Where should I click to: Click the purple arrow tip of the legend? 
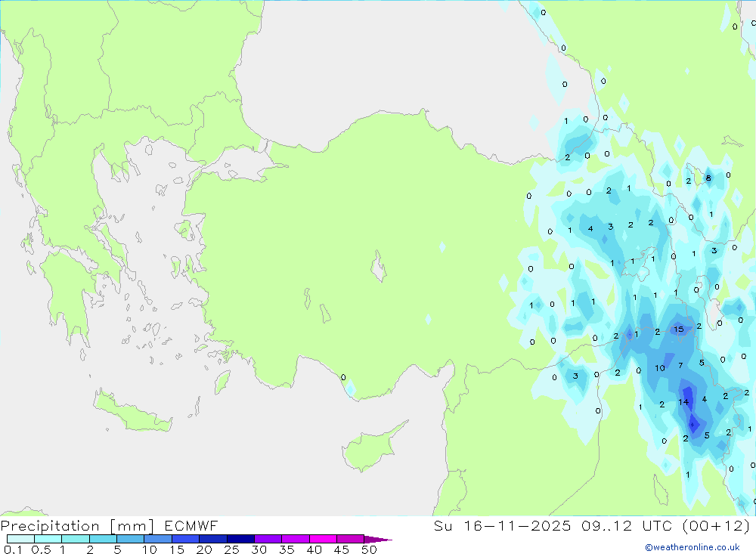pyautogui.click(x=377, y=539)
